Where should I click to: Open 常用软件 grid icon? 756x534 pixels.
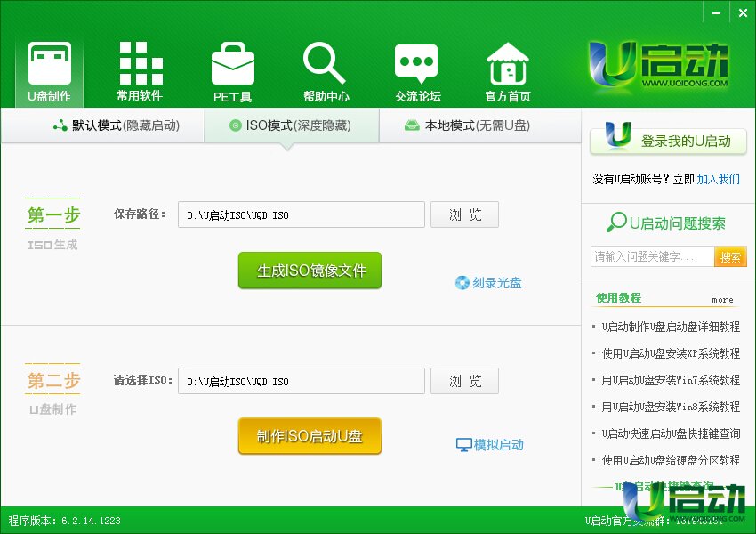(x=141, y=71)
